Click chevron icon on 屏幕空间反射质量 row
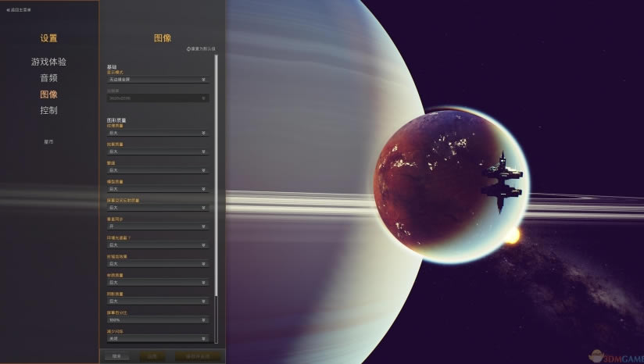Screen dimensions: 644x364 tap(204, 208)
